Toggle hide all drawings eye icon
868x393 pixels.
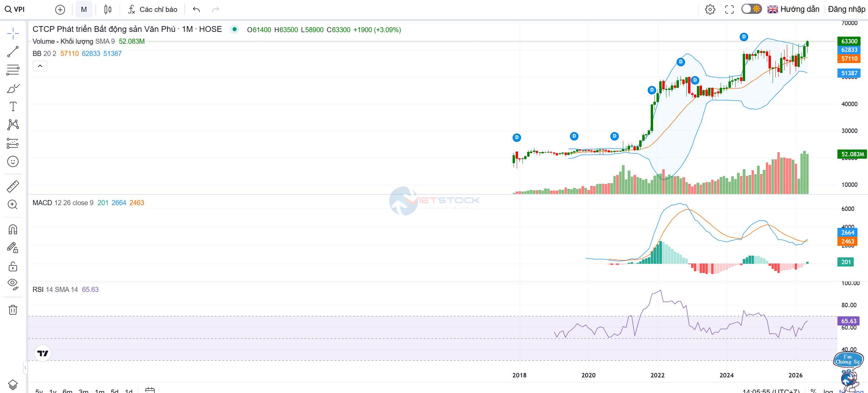click(x=13, y=284)
